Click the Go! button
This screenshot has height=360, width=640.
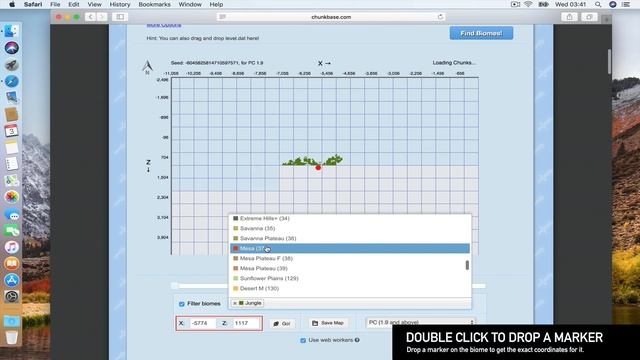282,323
